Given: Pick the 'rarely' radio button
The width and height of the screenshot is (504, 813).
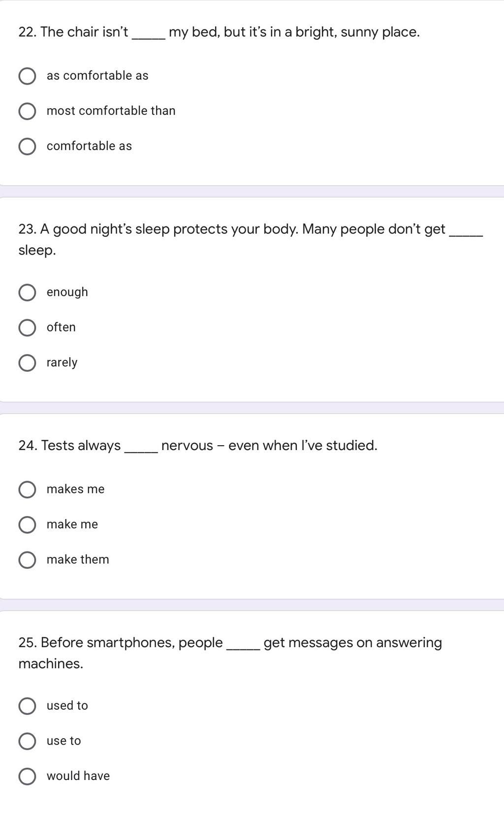Looking at the screenshot, I should (x=27, y=363).
